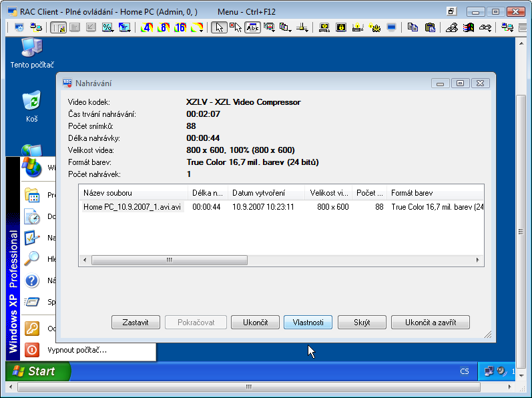The image size is (532, 398).
Task: Toggle the mouse pointer control button
Action: tap(219, 27)
